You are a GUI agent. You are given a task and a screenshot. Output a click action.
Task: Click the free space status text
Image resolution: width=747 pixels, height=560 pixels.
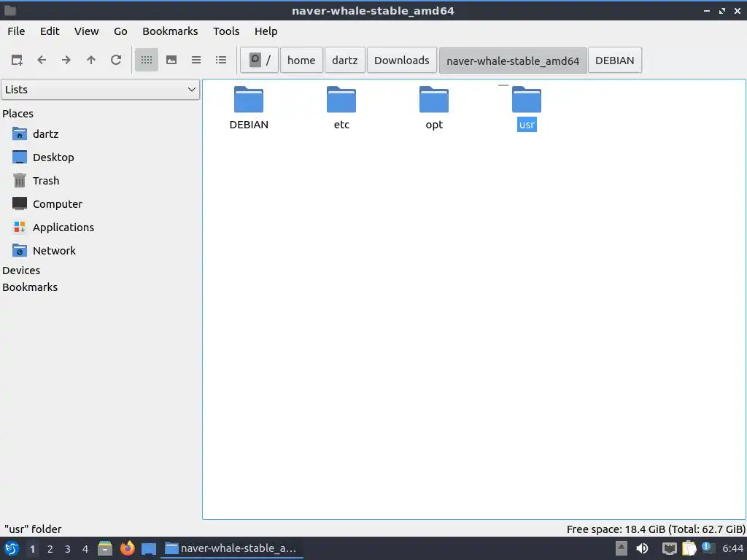point(656,529)
